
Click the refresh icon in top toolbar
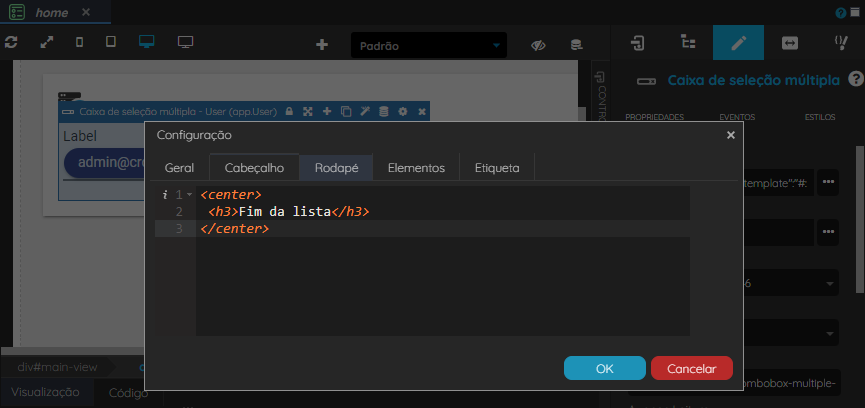coord(11,42)
